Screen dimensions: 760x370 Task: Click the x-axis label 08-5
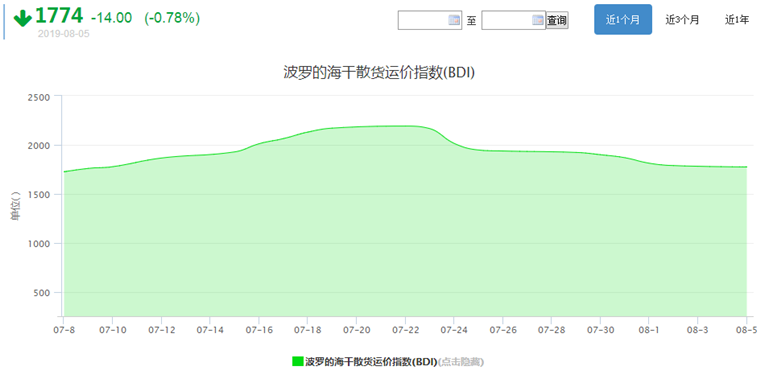(746, 330)
